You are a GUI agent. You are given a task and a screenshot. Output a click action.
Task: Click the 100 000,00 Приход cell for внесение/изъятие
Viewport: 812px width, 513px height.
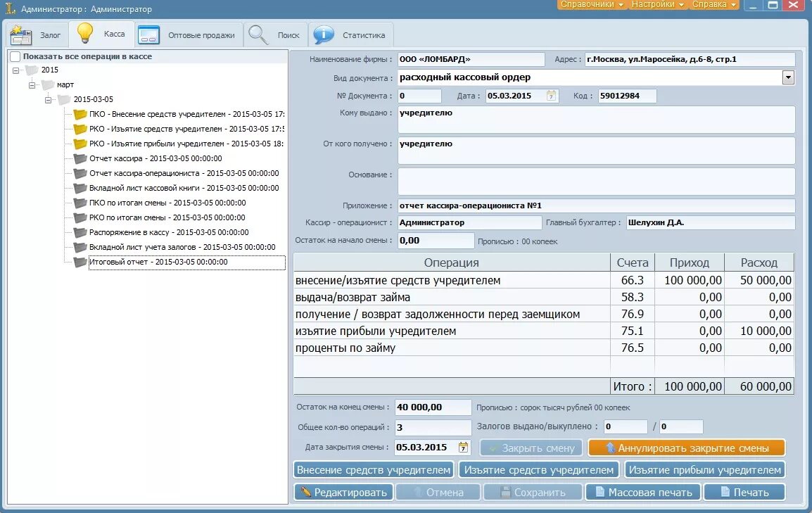(690, 281)
